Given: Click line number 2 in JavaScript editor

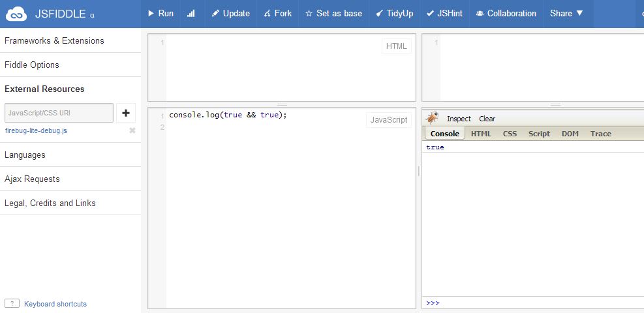Looking at the screenshot, I should [162, 127].
